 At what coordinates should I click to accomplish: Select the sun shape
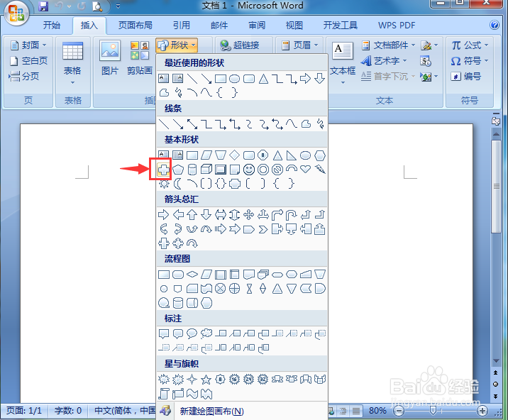[164, 184]
